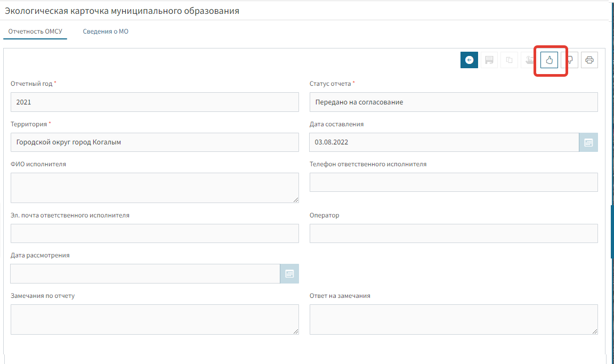Focus the Замечания по отчету text area
The image size is (614, 364).
click(155, 319)
